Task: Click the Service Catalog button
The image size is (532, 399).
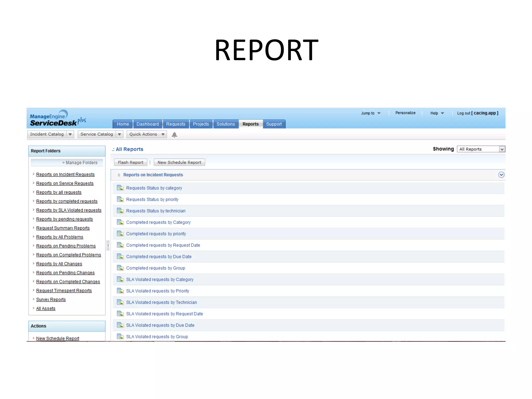Action: click(97, 134)
